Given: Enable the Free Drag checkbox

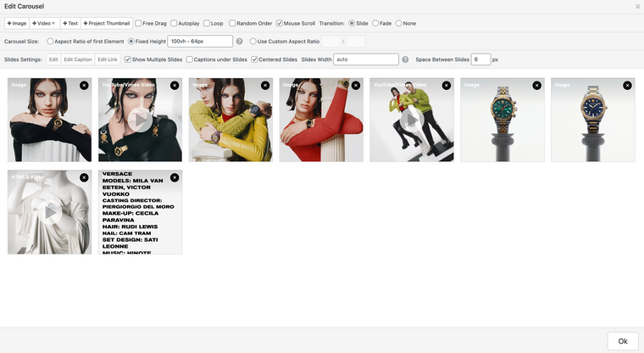Looking at the screenshot, I should 138,24.
